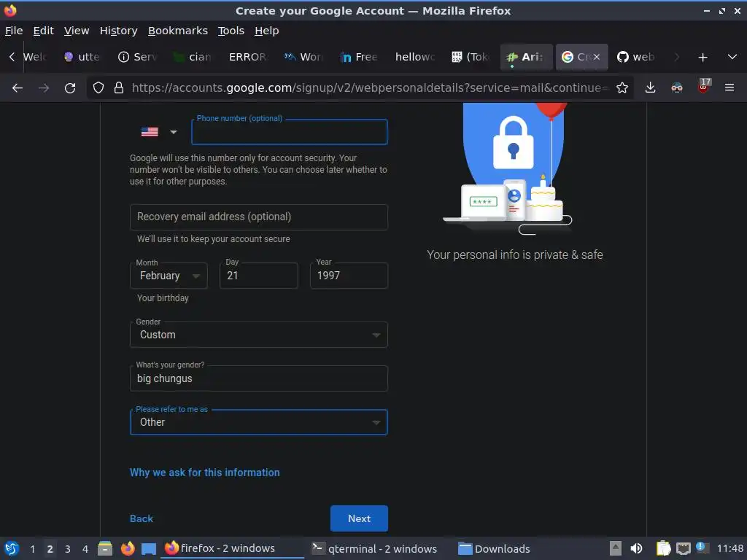The width and height of the screenshot is (747, 560).
Task: Click the forward navigation arrow
Action: coord(44,87)
